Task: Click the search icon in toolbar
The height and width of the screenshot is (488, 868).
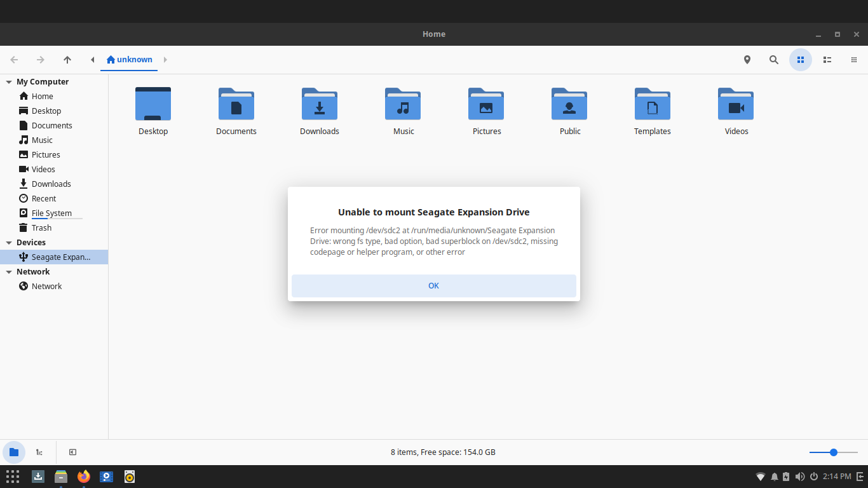Action: [773, 60]
